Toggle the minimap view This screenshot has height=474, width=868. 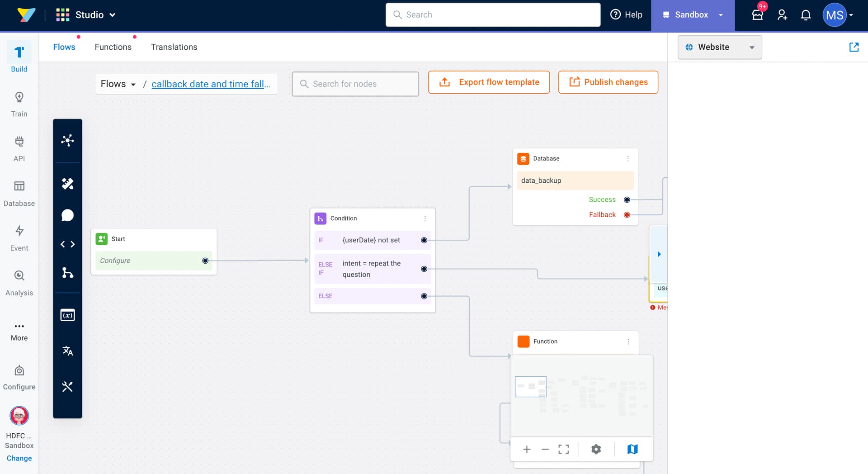coord(632,449)
